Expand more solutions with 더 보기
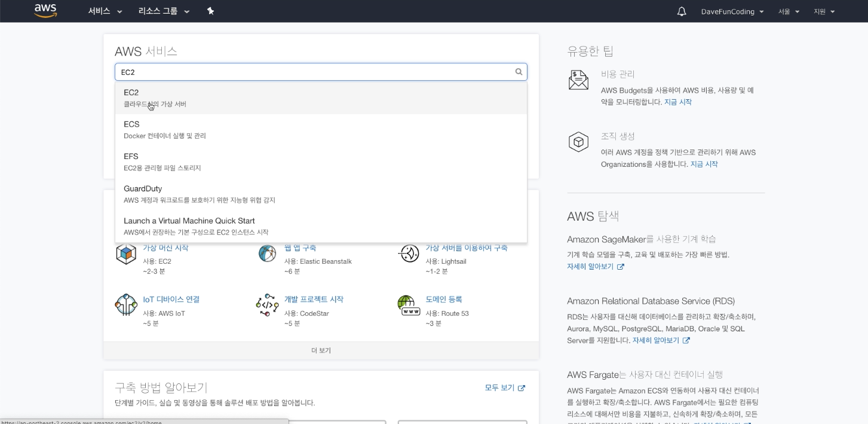Image resolution: width=868 pixels, height=424 pixels. coord(321,350)
